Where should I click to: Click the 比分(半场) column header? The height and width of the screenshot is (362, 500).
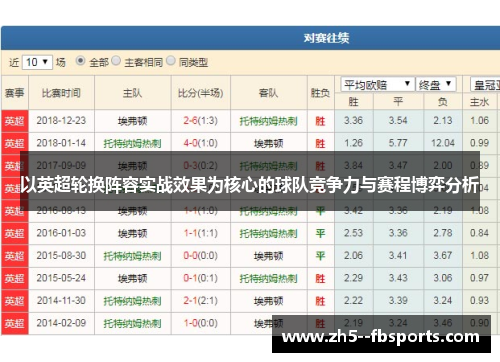point(201,93)
